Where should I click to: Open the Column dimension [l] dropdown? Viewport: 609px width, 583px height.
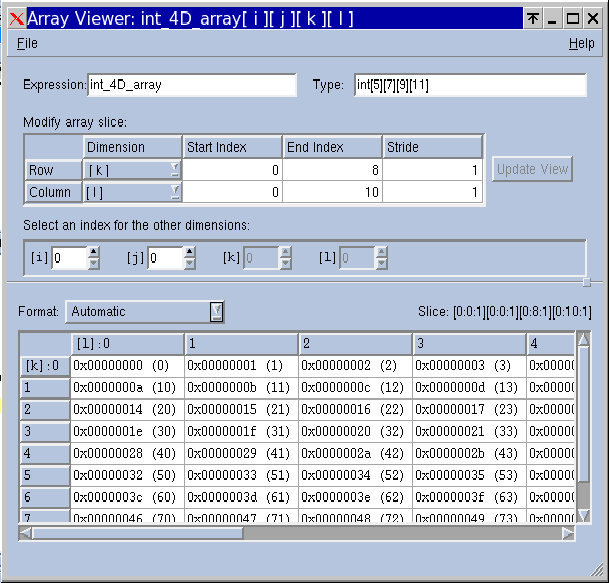[x=133, y=192]
